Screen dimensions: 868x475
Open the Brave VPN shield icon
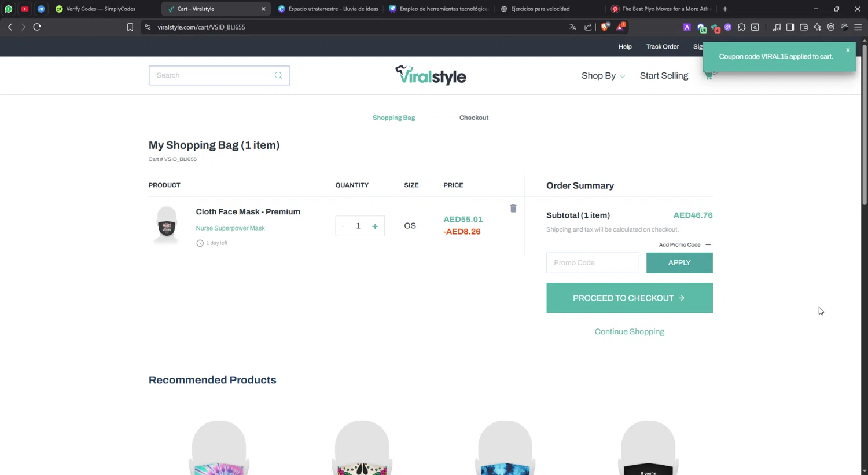[x=831, y=27]
